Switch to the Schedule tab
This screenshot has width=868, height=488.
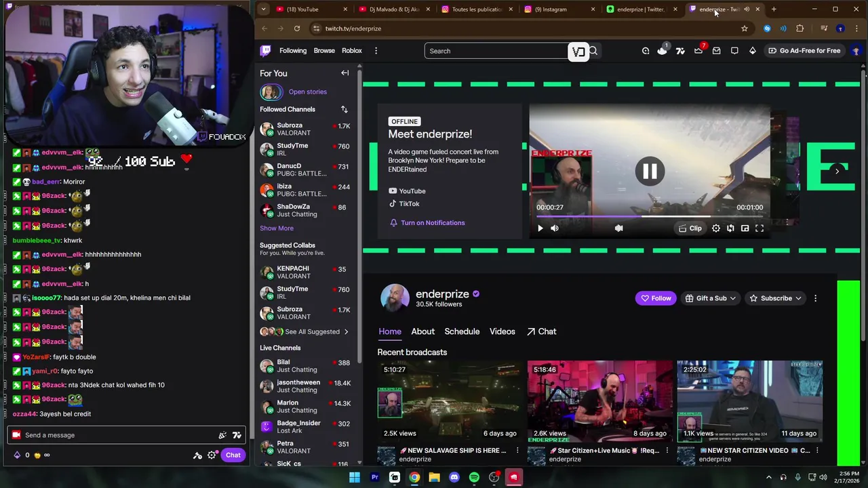tap(462, 331)
